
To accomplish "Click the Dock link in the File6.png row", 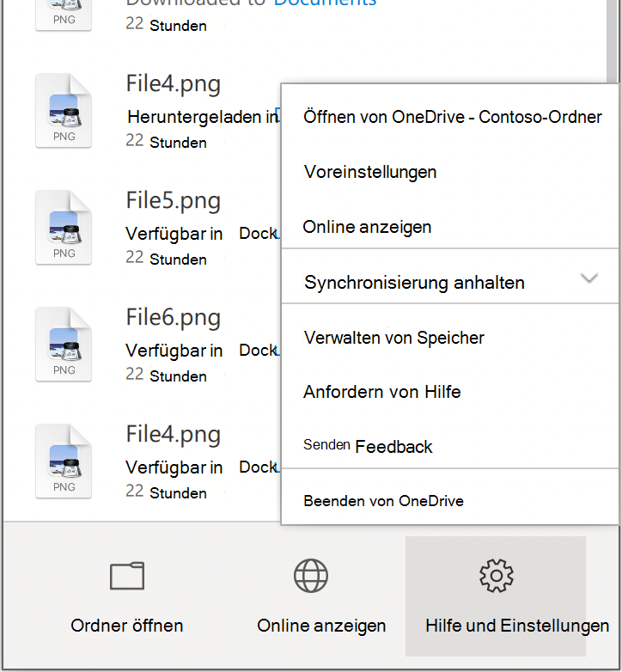I will (259, 351).
